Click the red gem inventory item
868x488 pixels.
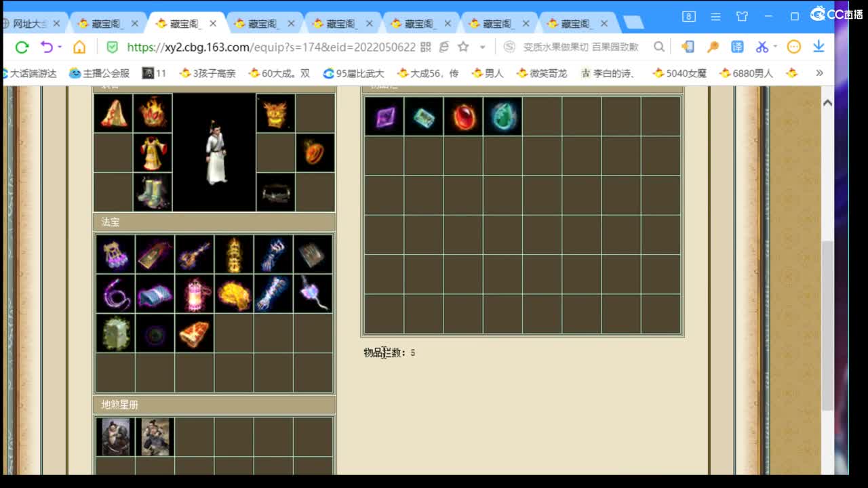coord(463,116)
